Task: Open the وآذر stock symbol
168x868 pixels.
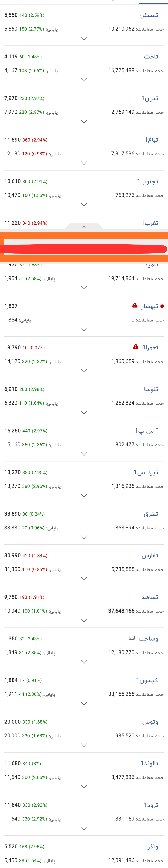Action: (153, 846)
